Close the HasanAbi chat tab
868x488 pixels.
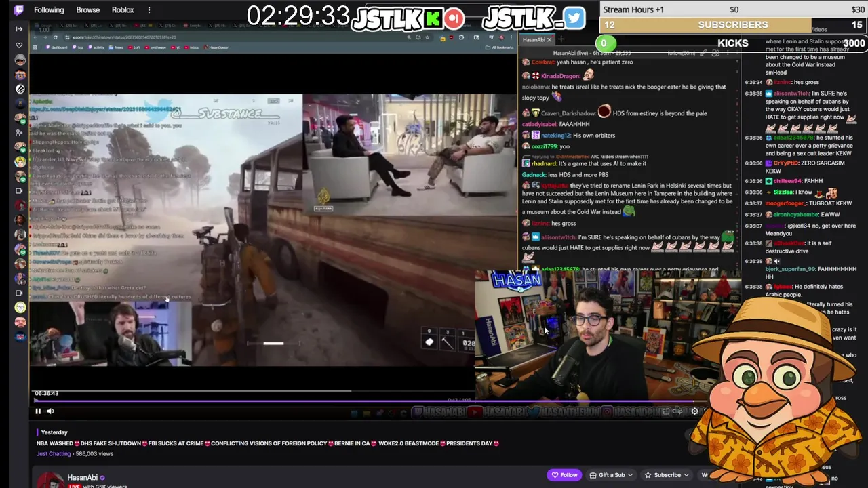[x=549, y=39]
